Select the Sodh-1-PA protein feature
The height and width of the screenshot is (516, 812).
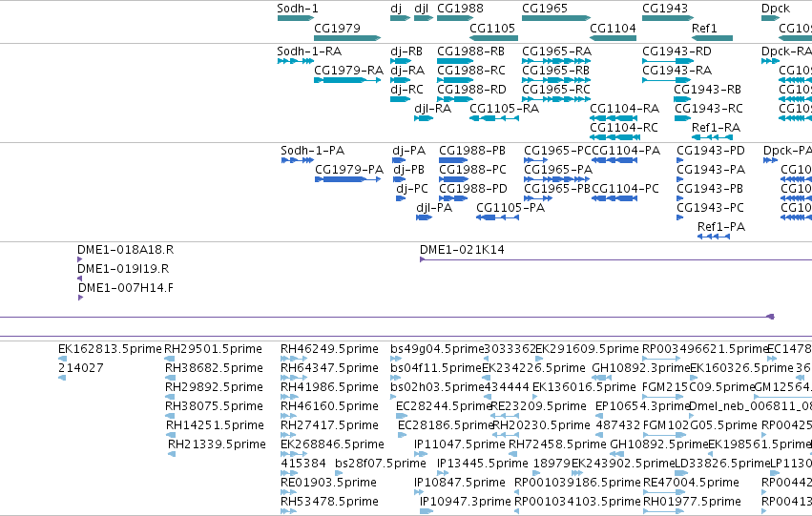coord(298,160)
